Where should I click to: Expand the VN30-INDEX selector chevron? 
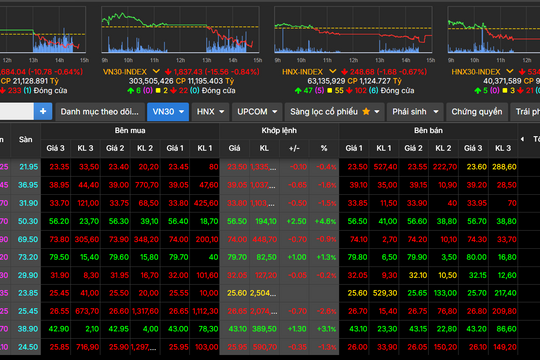pyautogui.click(x=156, y=71)
